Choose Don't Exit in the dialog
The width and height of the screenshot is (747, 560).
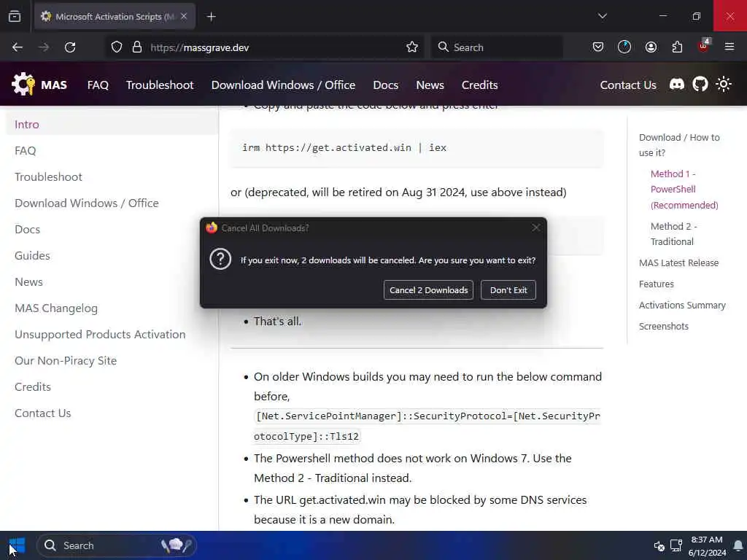(508, 290)
